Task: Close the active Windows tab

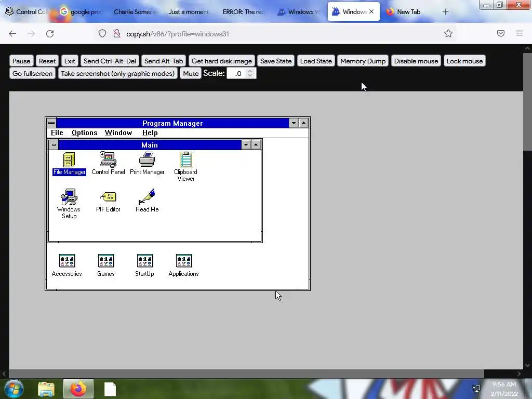Action: pyautogui.click(x=371, y=11)
